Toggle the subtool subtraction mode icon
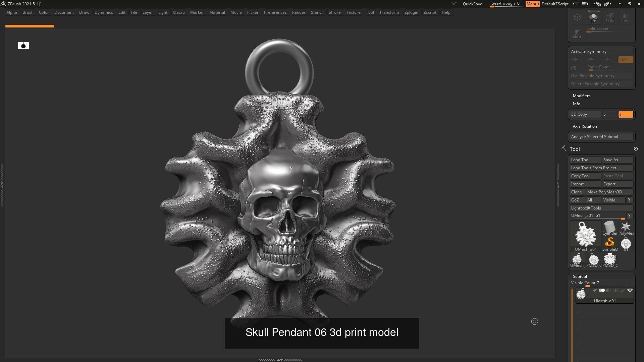 609,291
